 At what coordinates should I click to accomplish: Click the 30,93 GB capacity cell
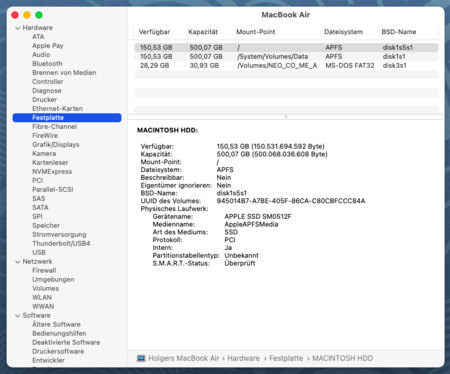pos(204,66)
